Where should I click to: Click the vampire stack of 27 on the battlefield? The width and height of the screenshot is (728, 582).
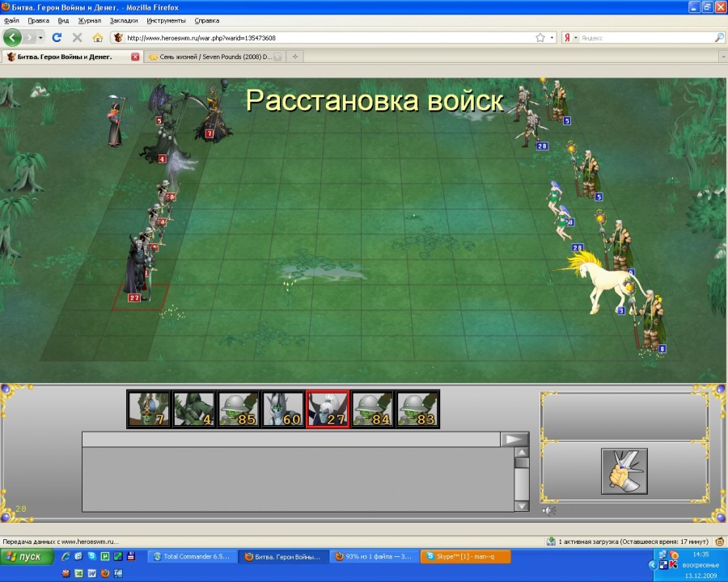tap(139, 269)
